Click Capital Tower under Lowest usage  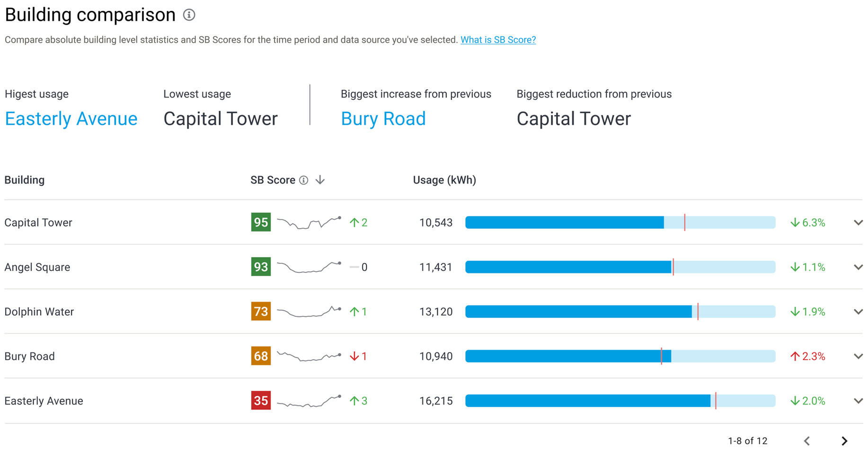click(221, 118)
